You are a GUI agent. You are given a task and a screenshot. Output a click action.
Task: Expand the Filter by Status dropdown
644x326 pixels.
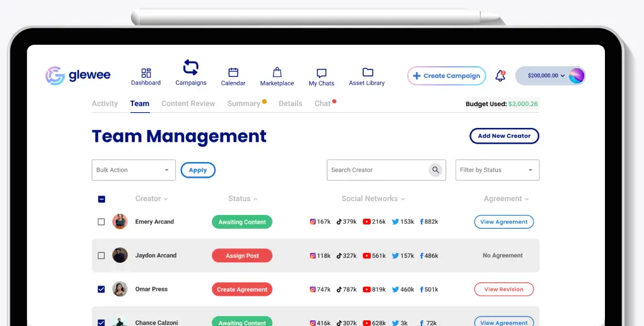497,170
